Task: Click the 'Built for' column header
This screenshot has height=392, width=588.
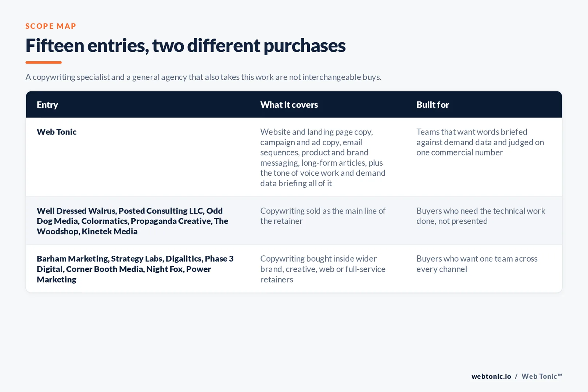Action: 433,105
